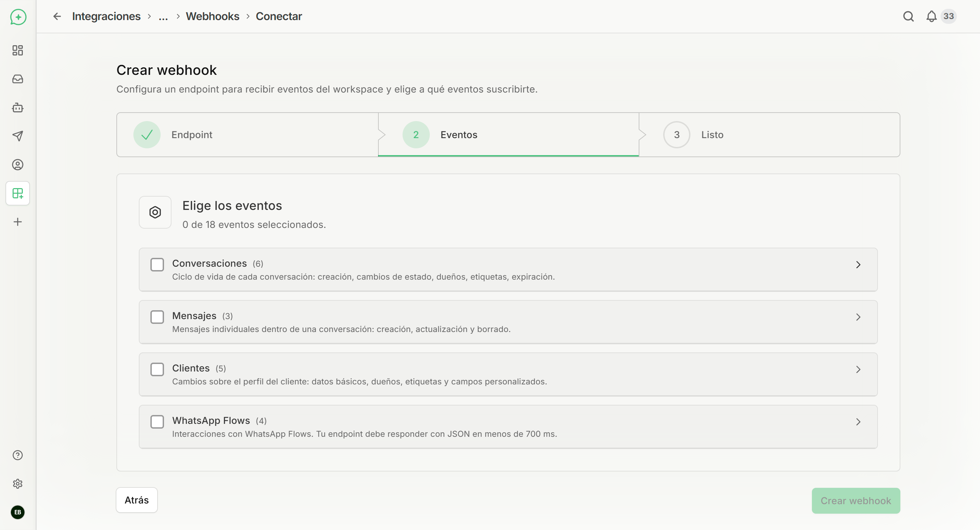This screenshot has width=980, height=530.
Task: Open the app logo home icon
Action: (x=18, y=17)
